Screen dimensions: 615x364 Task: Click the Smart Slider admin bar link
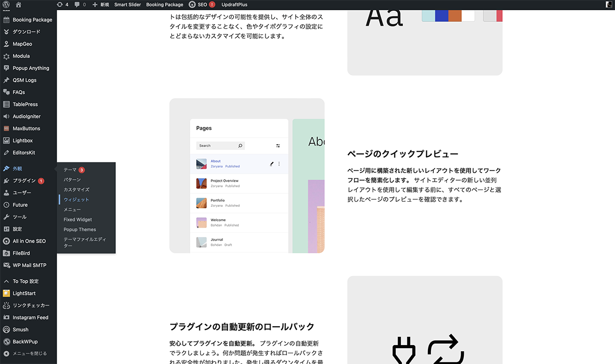tap(128, 5)
